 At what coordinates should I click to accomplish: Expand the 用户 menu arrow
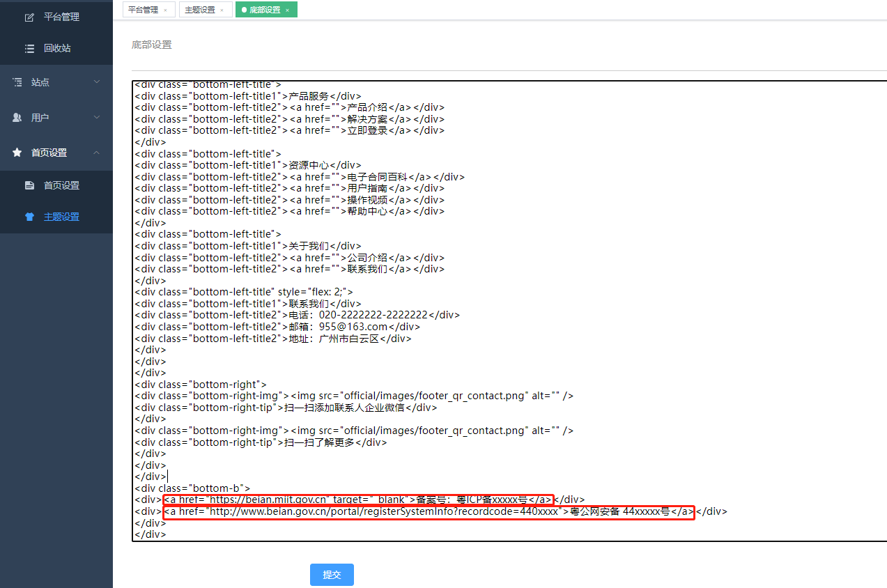tap(97, 118)
